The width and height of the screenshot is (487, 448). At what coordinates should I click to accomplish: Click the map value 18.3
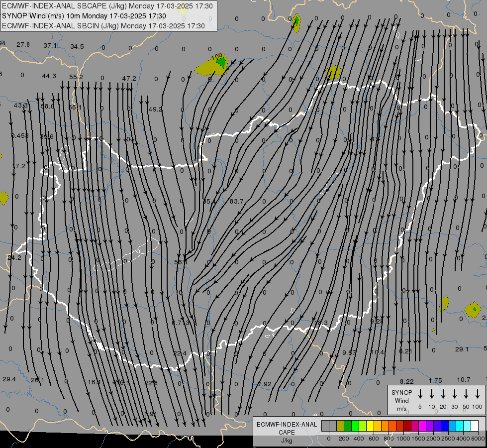click(321, 323)
